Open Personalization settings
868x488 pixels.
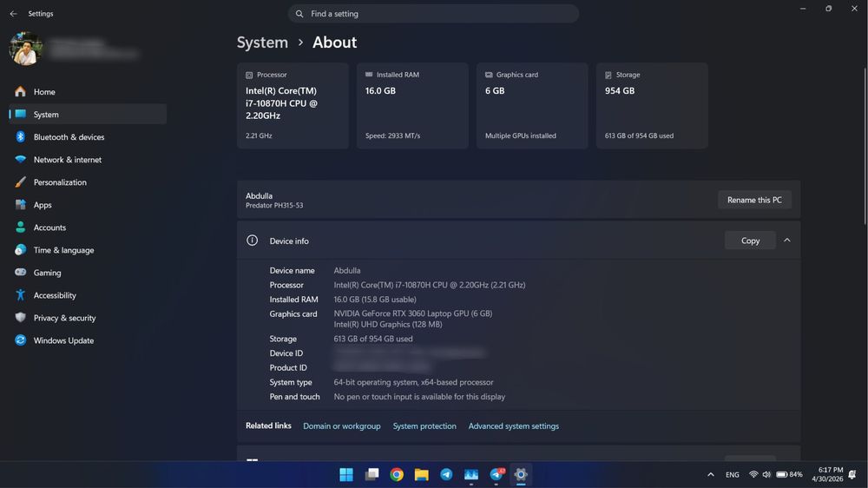[x=88, y=182]
